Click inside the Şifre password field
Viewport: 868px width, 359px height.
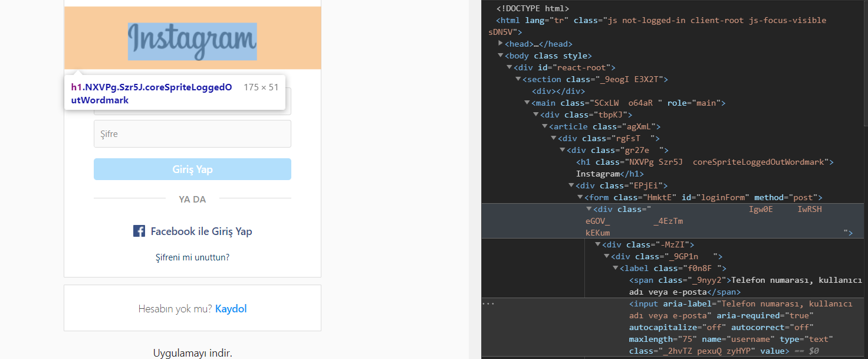192,133
